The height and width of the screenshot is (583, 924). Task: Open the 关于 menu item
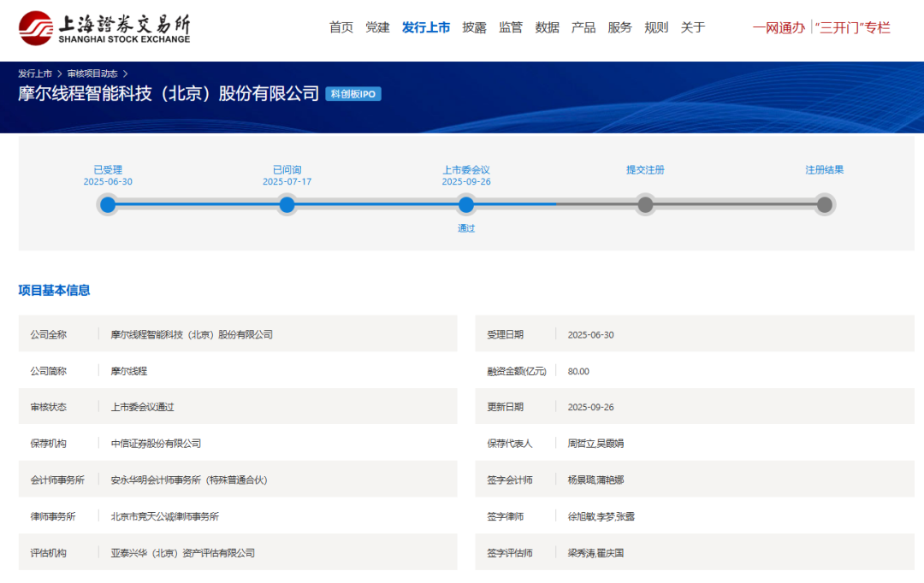(692, 27)
